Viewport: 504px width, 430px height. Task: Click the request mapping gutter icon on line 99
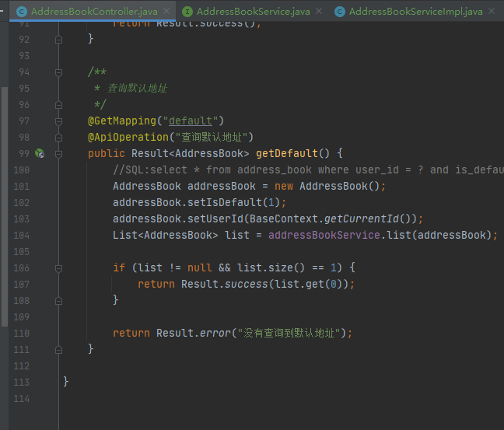[x=40, y=153]
